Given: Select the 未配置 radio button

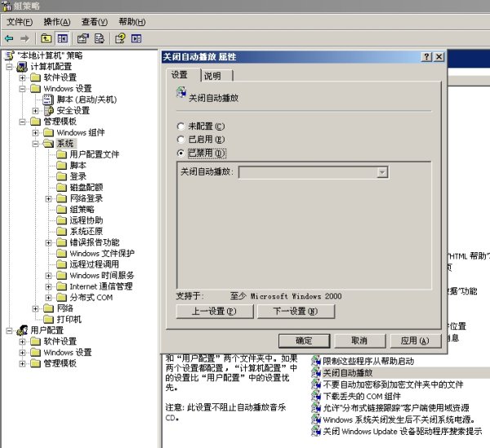Looking at the screenshot, I should [181, 126].
